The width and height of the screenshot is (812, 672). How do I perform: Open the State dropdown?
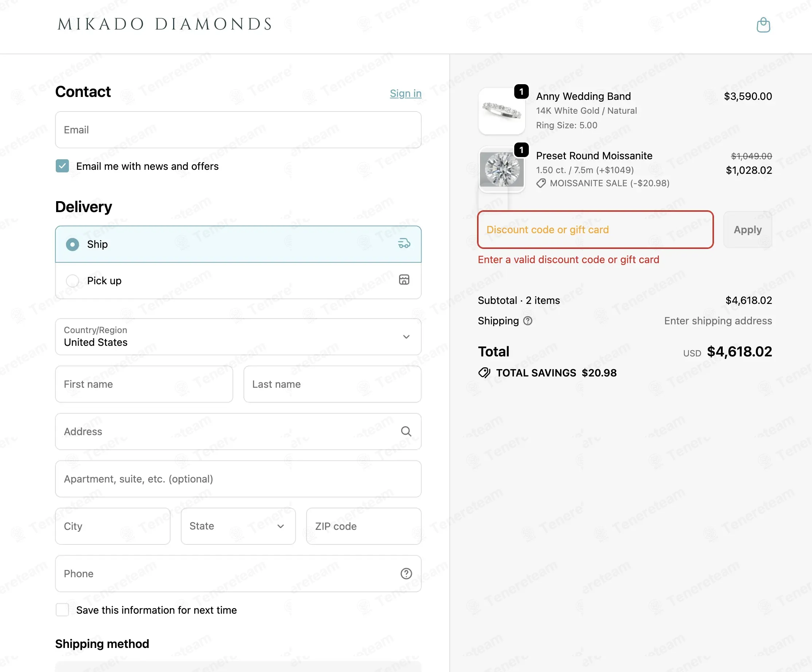[x=238, y=526]
